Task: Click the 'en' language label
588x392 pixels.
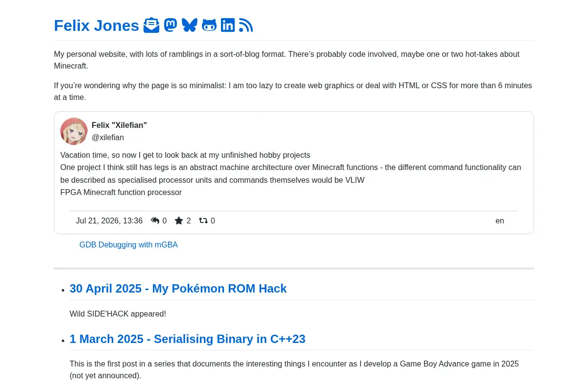Action: click(x=500, y=220)
